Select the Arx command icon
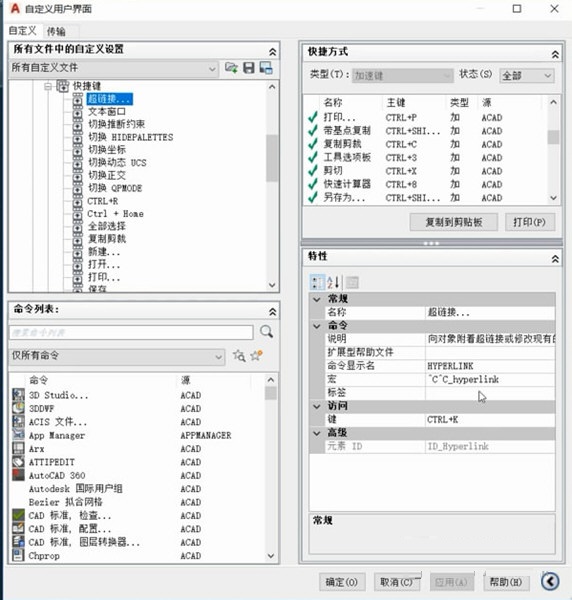 click(18, 448)
